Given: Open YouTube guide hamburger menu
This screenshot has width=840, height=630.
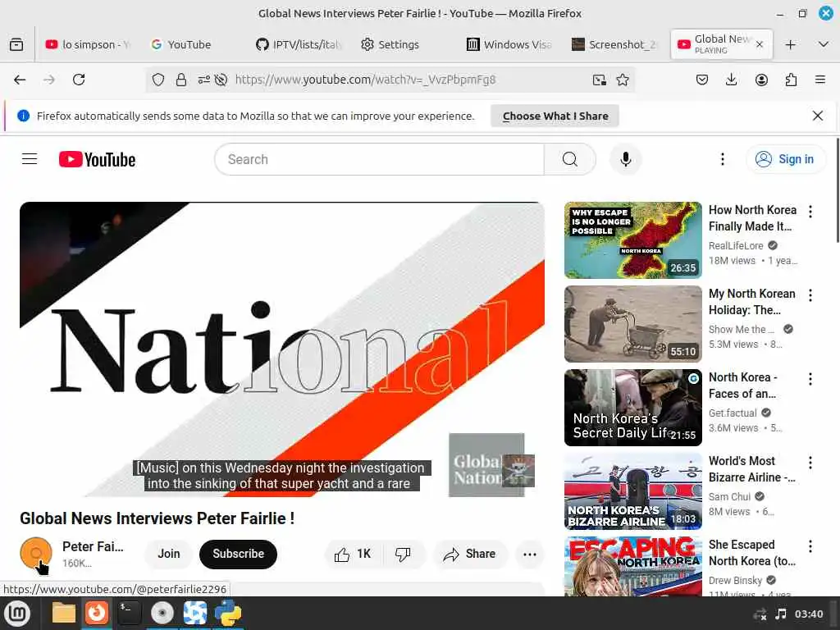Looking at the screenshot, I should tap(30, 159).
